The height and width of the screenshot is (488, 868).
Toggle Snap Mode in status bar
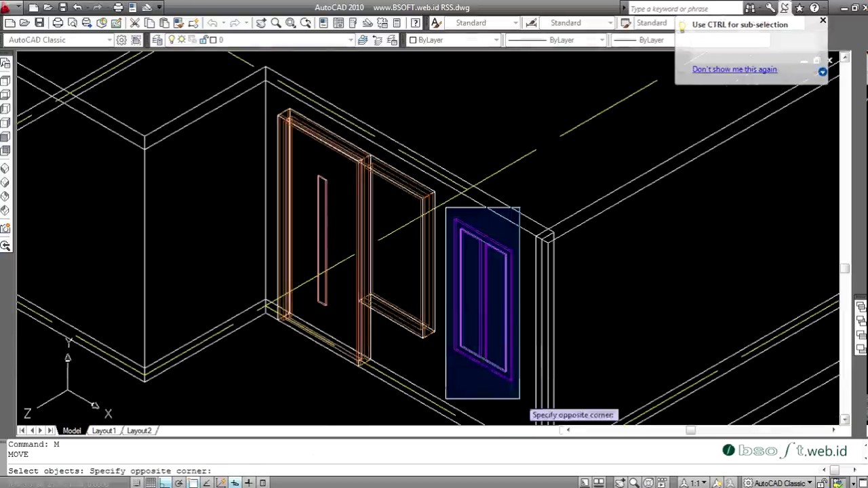click(137, 483)
